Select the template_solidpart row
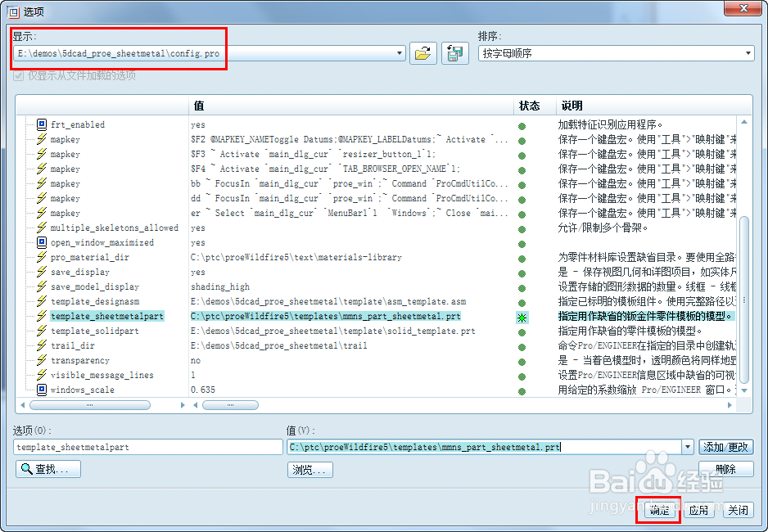The height and width of the screenshot is (532, 768). (94, 331)
